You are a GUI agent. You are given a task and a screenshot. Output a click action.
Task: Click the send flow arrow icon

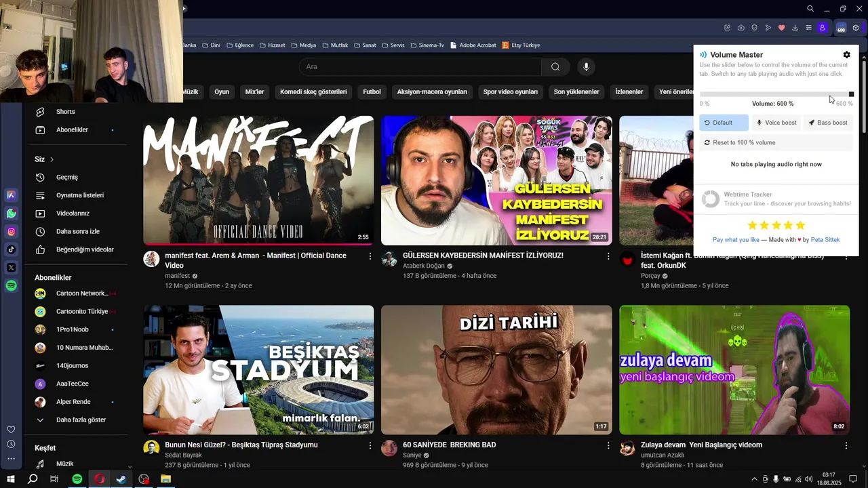pos(768,28)
